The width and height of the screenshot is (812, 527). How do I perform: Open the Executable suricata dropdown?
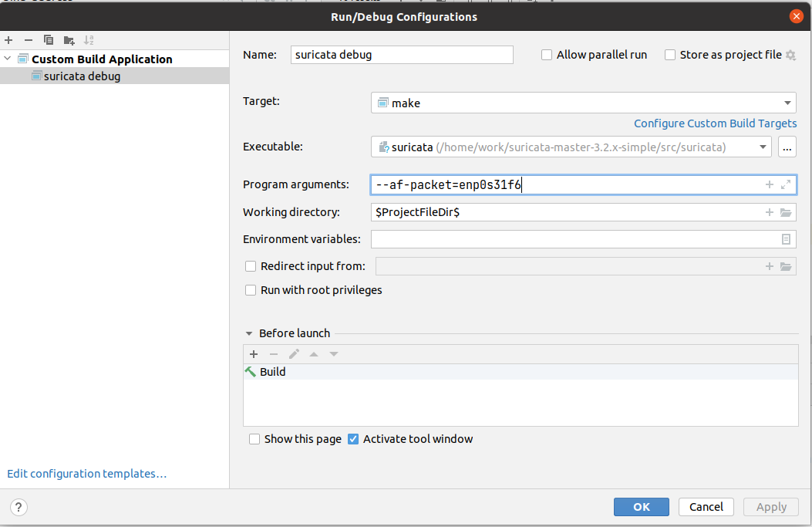point(763,147)
